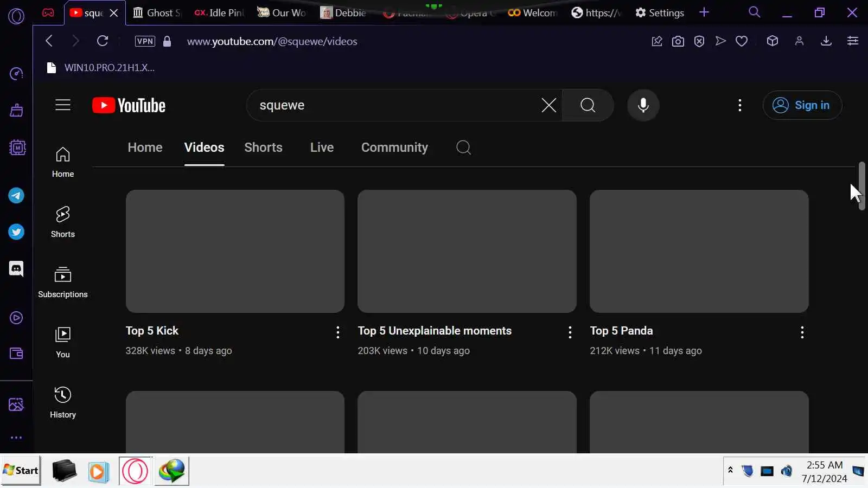Switch to the Settings browser tab
Image resolution: width=868 pixels, height=488 pixels.
click(x=660, y=12)
